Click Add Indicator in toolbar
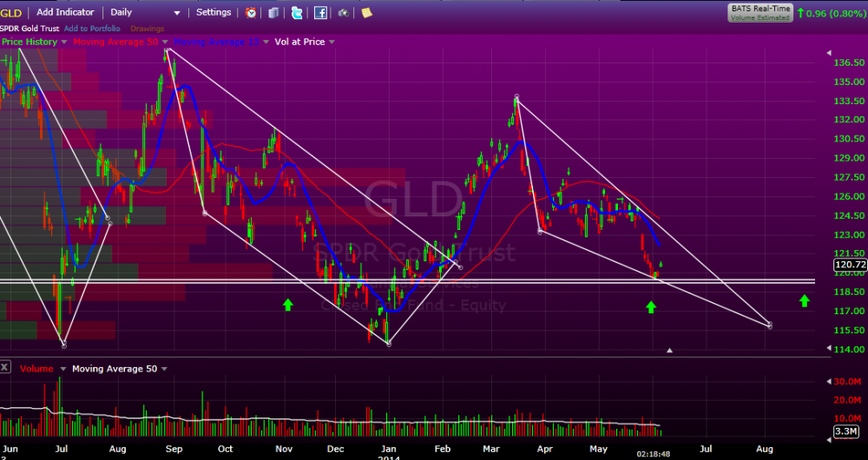868x460 pixels. coord(66,13)
